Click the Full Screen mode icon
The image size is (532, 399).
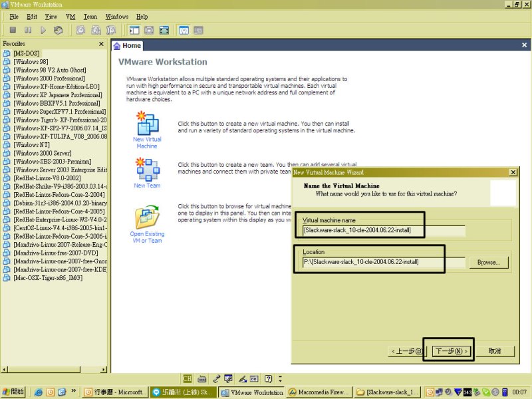[164, 30]
